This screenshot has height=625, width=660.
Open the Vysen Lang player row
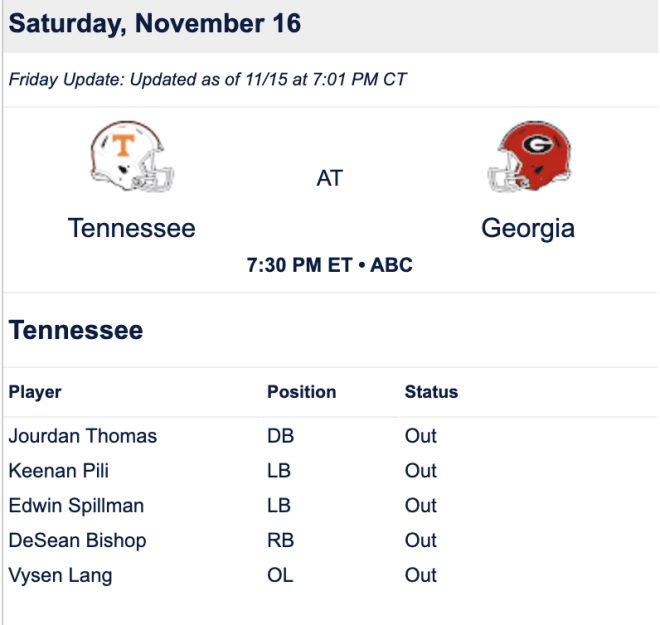[x=330, y=576]
